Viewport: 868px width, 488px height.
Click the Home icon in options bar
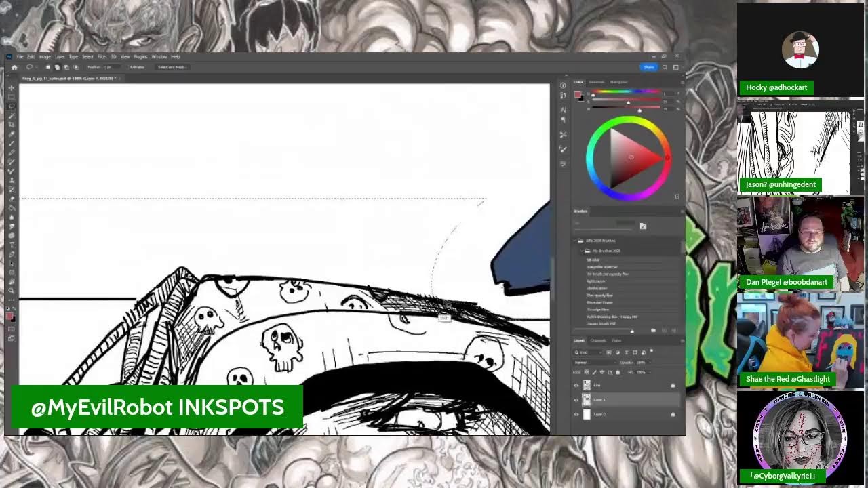tap(14, 67)
